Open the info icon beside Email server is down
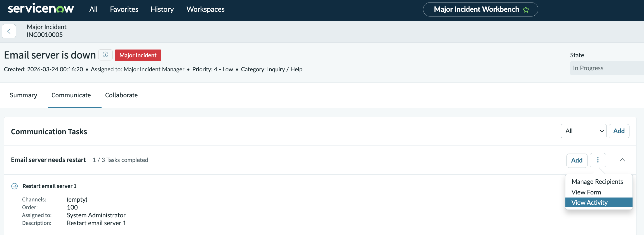The image size is (644, 235). [105, 55]
